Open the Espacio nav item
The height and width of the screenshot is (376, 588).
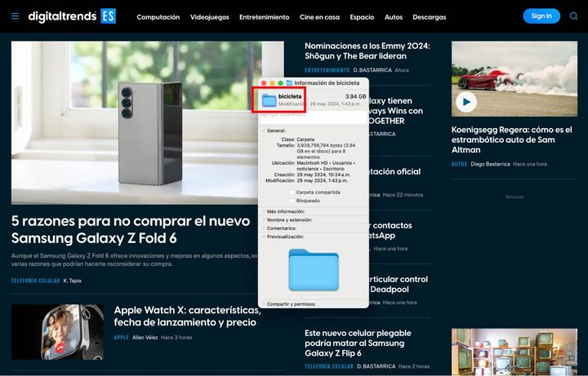[362, 17]
